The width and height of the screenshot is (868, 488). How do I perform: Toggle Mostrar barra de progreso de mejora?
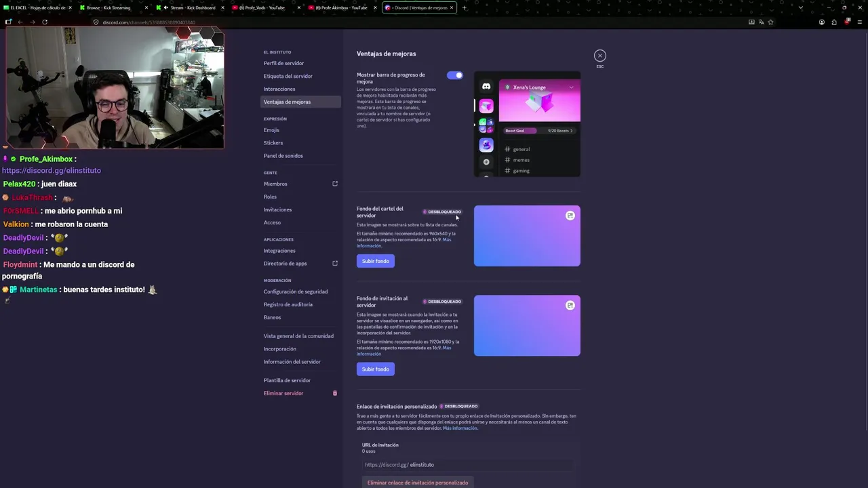click(x=455, y=75)
